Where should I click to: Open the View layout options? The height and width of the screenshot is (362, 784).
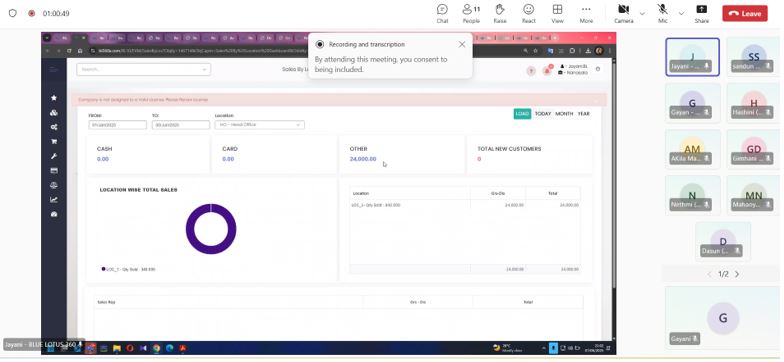[557, 14]
